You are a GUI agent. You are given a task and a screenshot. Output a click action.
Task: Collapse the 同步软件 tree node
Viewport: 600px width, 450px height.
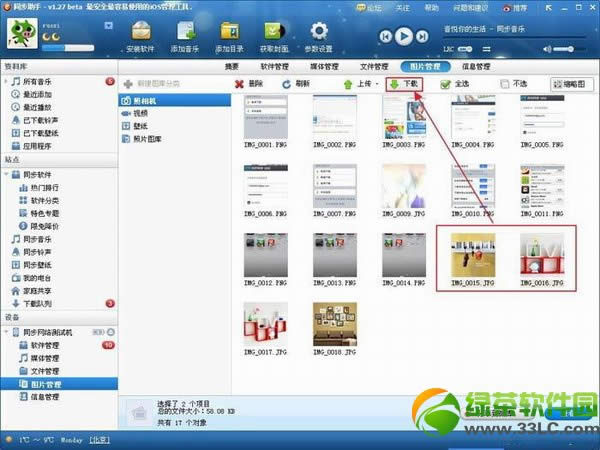6,174
